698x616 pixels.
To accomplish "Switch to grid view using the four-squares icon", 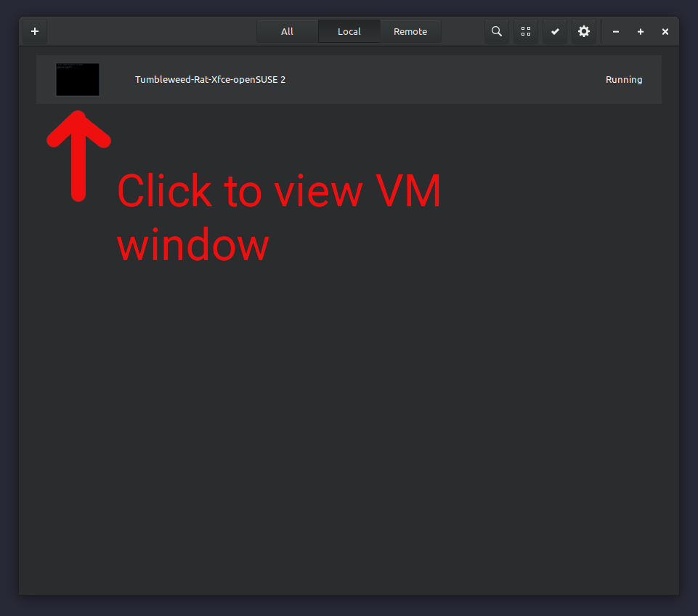I will coord(526,32).
